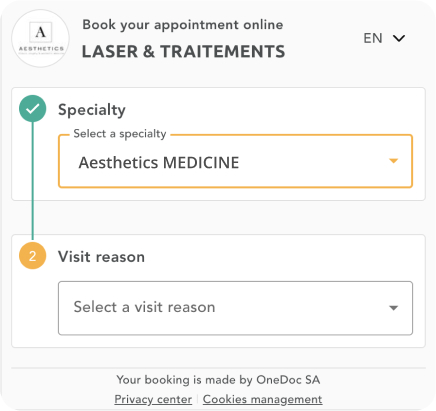The width and height of the screenshot is (436, 411).
Task: Open the Privacy center link
Action: (153, 399)
